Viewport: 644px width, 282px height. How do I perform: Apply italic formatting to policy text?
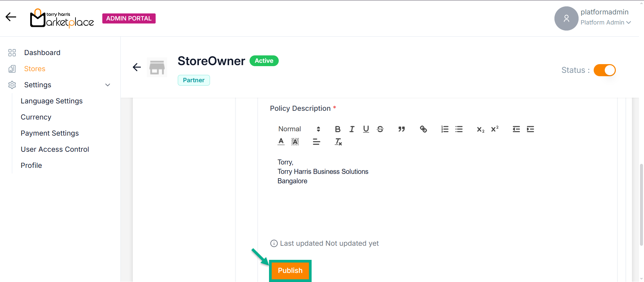pos(352,129)
